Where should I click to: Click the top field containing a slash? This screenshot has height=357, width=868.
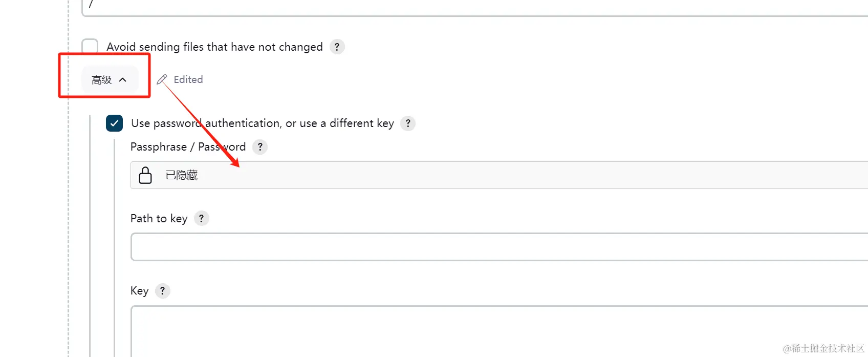(x=475, y=7)
